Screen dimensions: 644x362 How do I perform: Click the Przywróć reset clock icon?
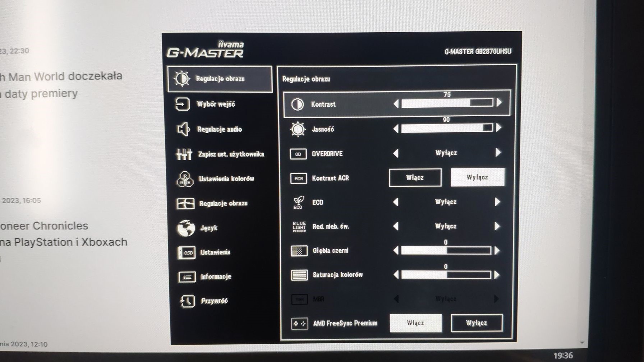[188, 301]
